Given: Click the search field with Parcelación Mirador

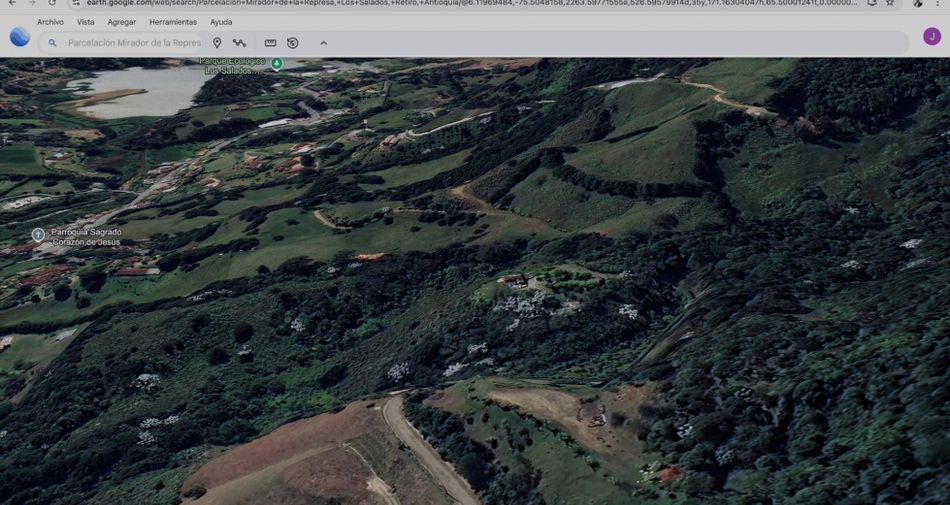Looking at the screenshot, I should [x=133, y=43].
